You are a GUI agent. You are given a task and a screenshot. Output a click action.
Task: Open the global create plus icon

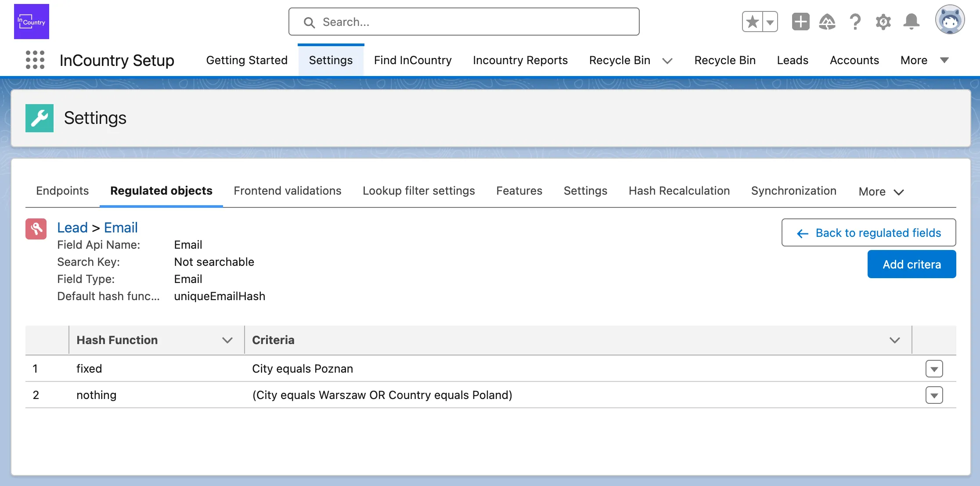point(800,22)
